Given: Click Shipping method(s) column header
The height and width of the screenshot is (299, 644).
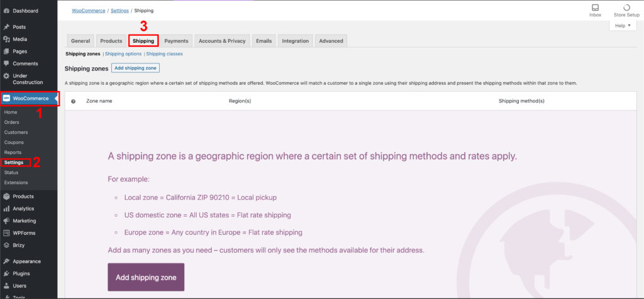Looking at the screenshot, I should tap(521, 101).
